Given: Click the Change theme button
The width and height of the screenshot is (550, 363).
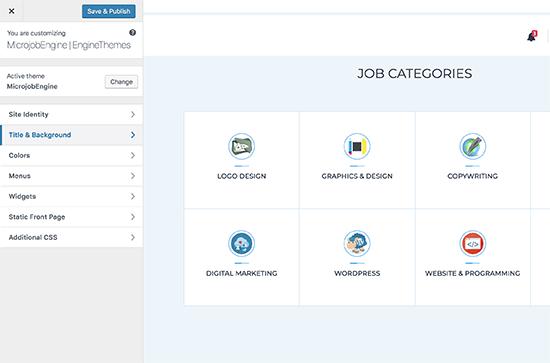Looking at the screenshot, I should (121, 82).
